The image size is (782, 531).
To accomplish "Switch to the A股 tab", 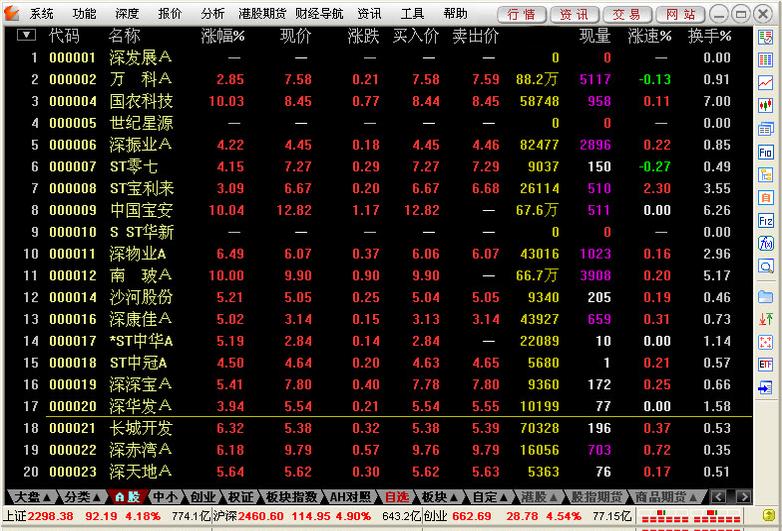I will (x=127, y=497).
